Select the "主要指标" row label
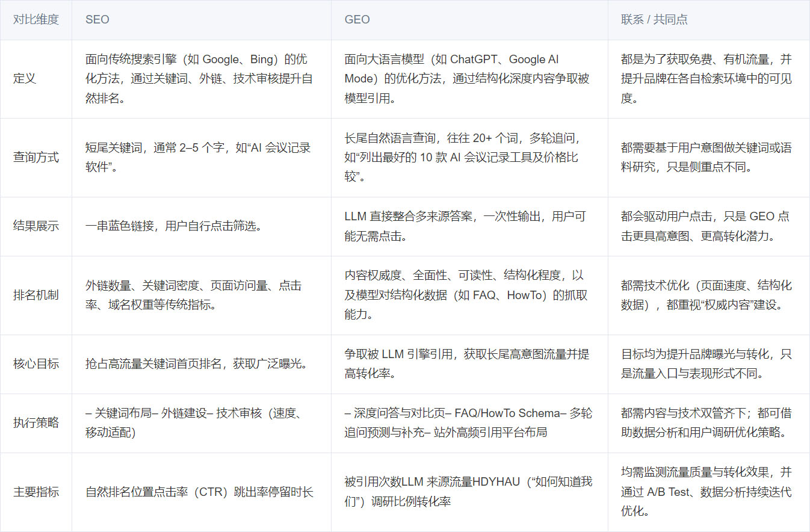This screenshot has width=810, height=532. pos(36,492)
